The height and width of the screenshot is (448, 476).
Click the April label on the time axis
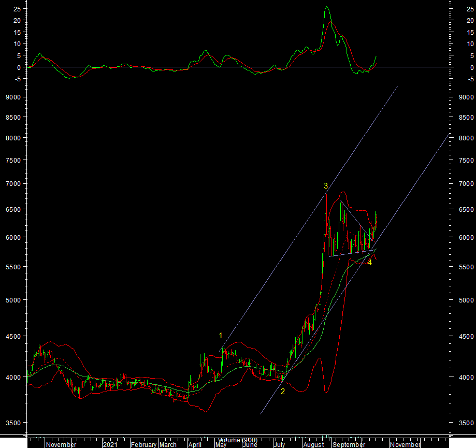(195, 444)
